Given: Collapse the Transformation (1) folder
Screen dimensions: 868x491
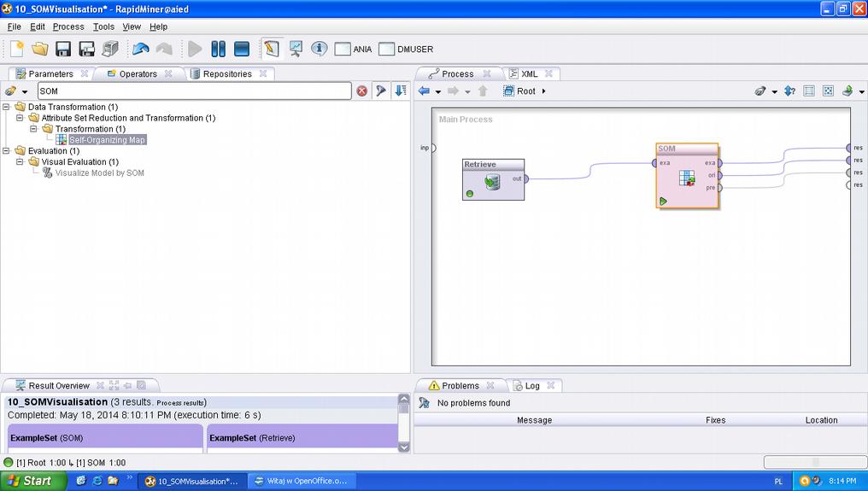Looking at the screenshot, I should [x=33, y=129].
